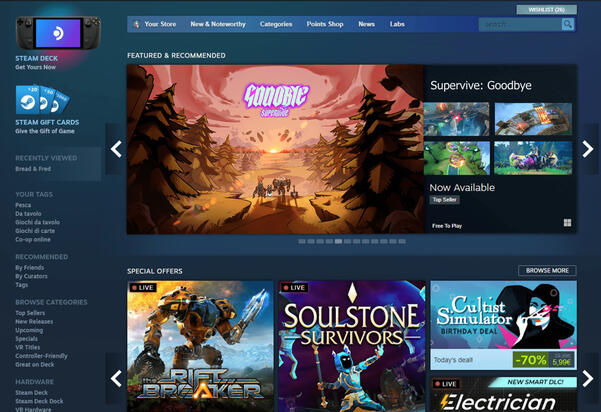Open the News tab
Viewport: 601px width, 412px height.
366,24
